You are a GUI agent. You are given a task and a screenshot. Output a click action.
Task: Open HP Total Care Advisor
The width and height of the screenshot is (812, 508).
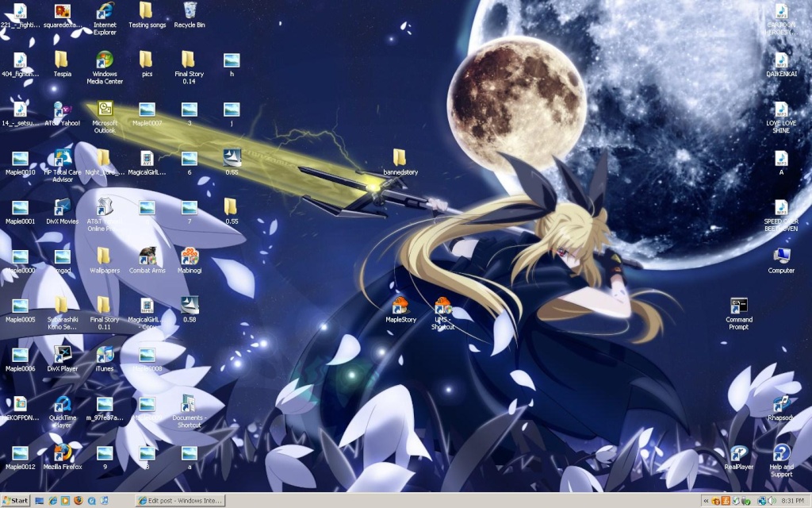(62, 166)
